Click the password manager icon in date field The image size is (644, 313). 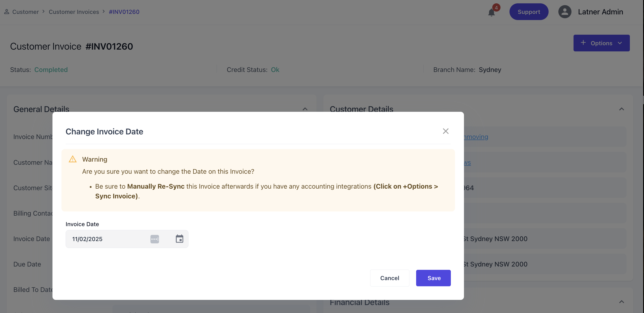[155, 239]
